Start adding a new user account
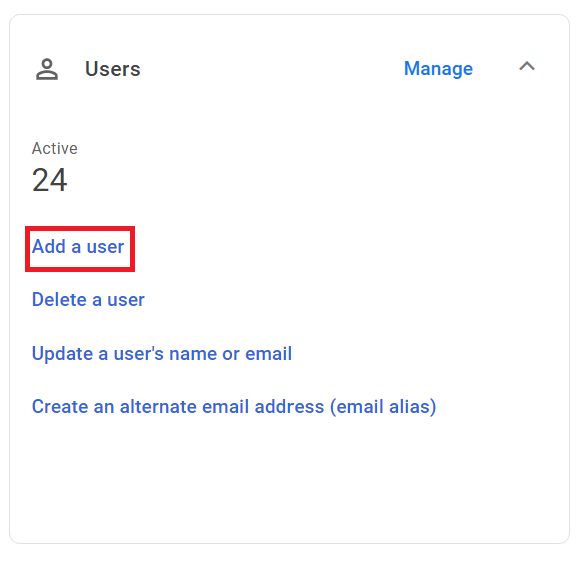The width and height of the screenshot is (582, 564). click(78, 247)
